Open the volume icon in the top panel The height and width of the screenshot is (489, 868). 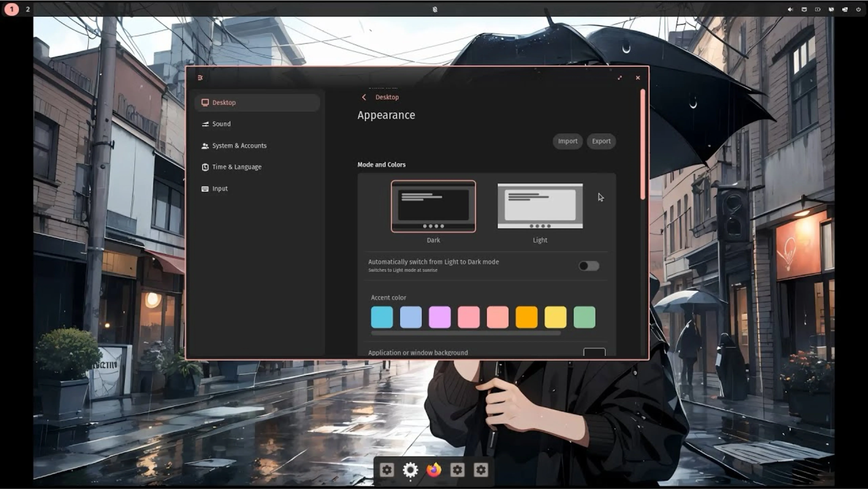tap(790, 9)
